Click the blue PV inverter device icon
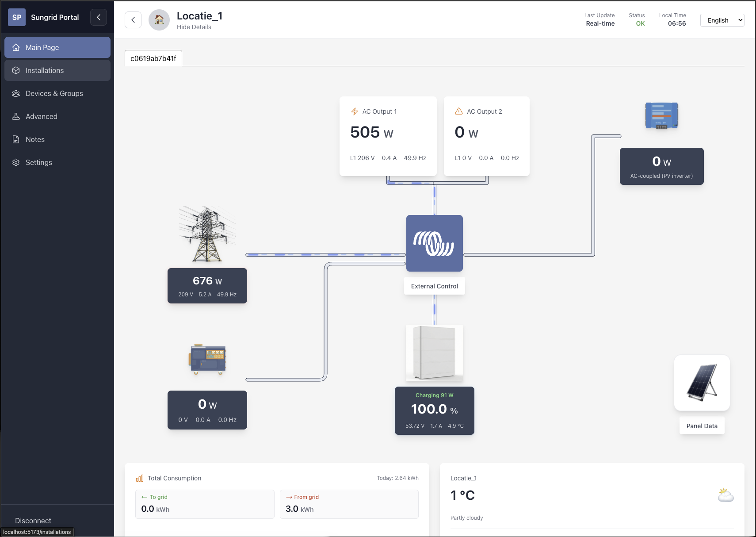 pyautogui.click(x=661, y=115)
